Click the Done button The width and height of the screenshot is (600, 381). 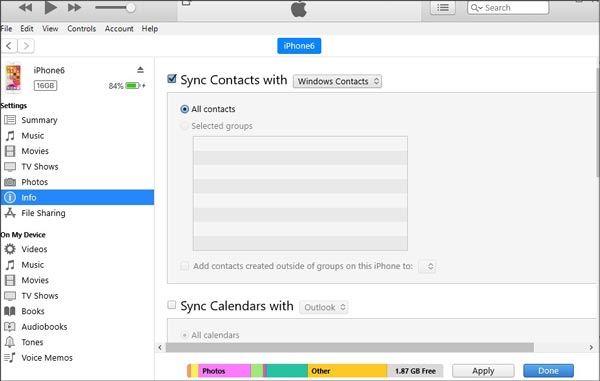click(x=548, y=371)
